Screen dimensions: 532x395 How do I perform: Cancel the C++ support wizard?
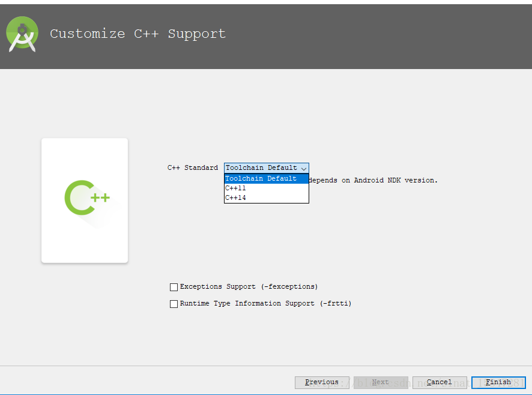440,382
